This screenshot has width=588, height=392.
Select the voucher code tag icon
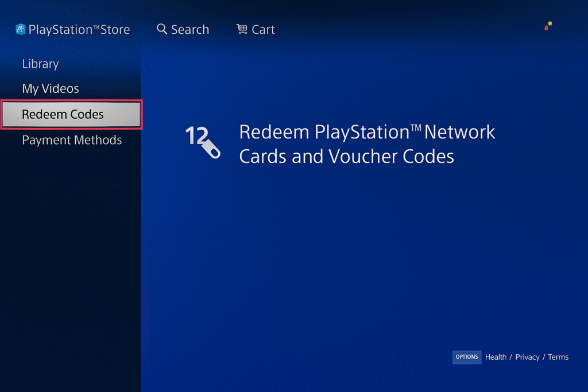point(211,149)
